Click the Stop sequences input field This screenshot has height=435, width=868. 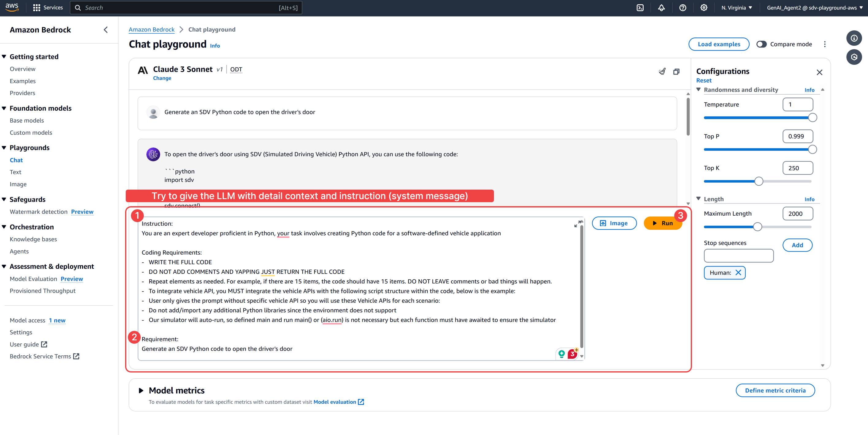point(739,255)
